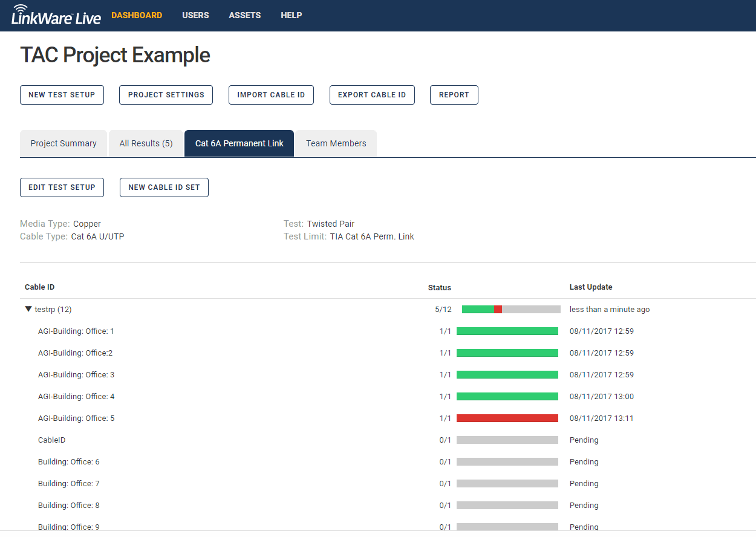Click EDIT TEST SETUP

[62, 187]
